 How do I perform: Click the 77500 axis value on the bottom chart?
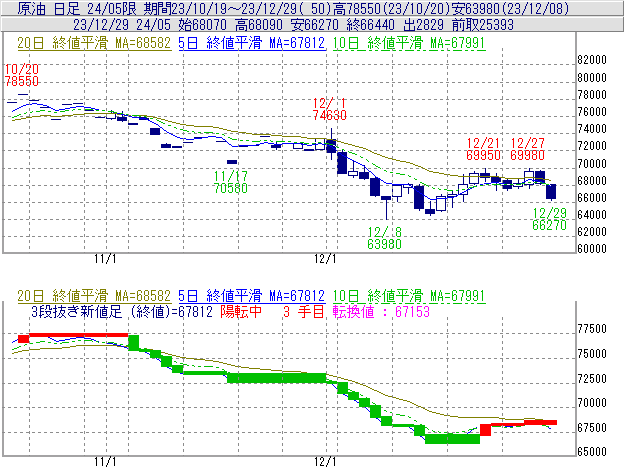coord(592,329)
